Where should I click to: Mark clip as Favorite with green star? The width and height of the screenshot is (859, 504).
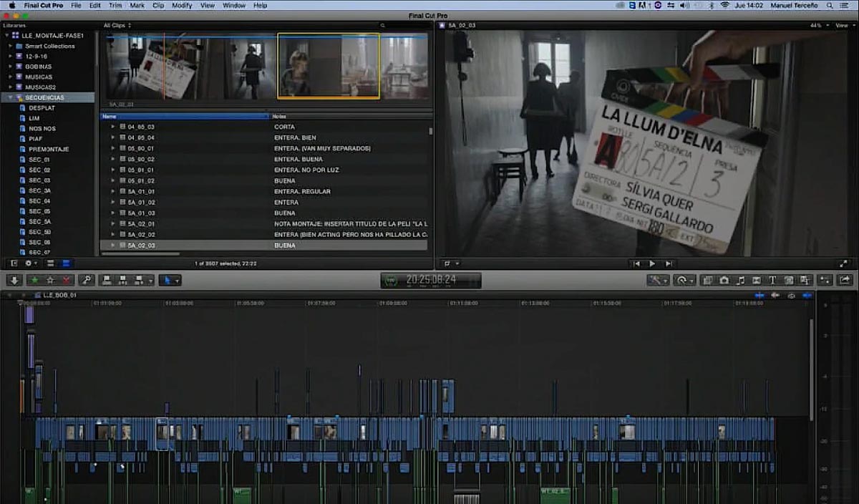point(34,280)
